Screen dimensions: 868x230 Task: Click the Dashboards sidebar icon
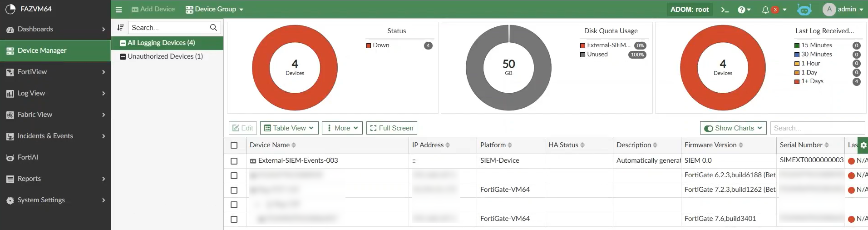coord(10,30)
